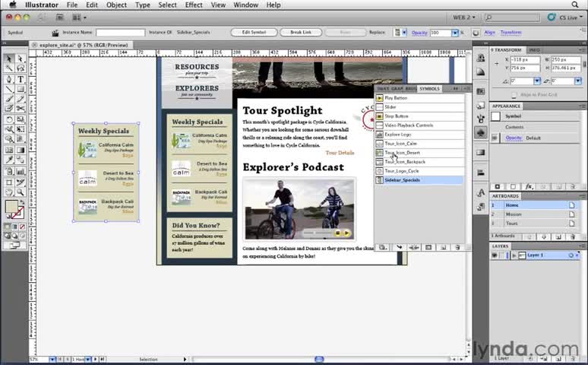
Task: Toggle Opacity visibility eye in Appearance panel
Action: click(x=495, y=138)
